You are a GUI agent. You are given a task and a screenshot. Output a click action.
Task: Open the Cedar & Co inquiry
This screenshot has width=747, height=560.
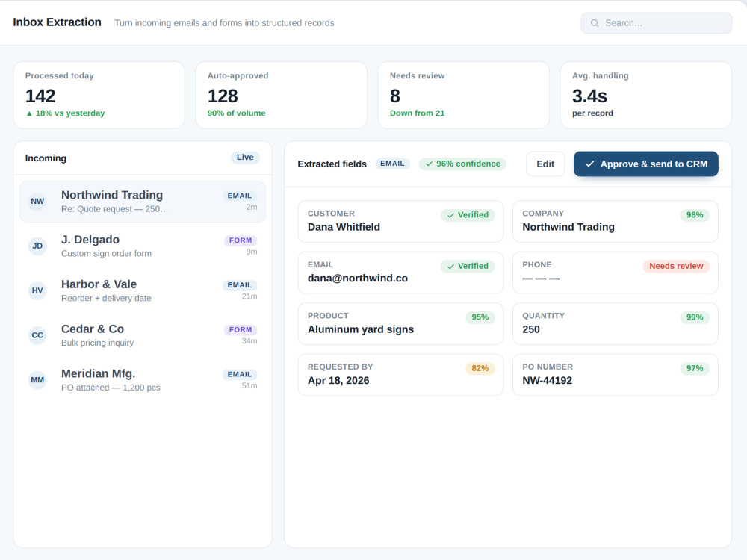143,335
